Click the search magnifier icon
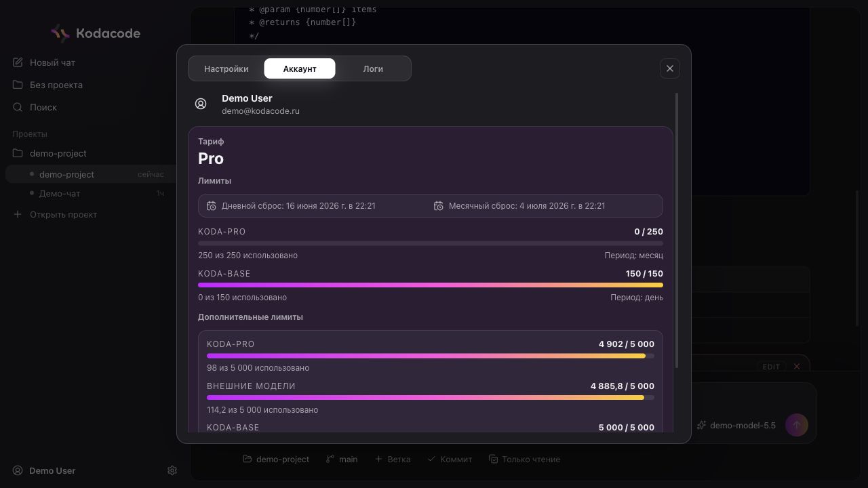The height and width of the screenshot is (488, 868). click(18, 107)
